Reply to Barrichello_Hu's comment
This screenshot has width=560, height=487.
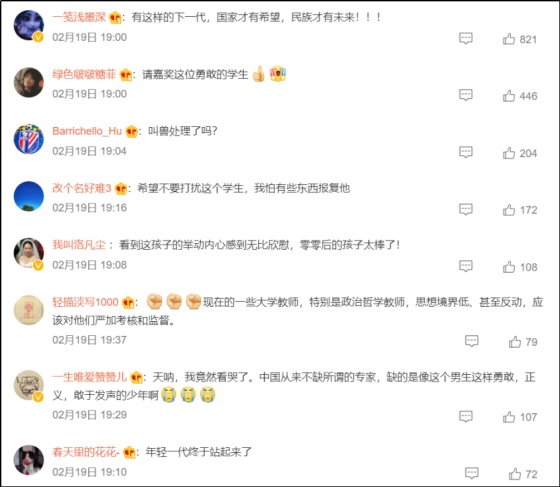[x=466, y=152]
